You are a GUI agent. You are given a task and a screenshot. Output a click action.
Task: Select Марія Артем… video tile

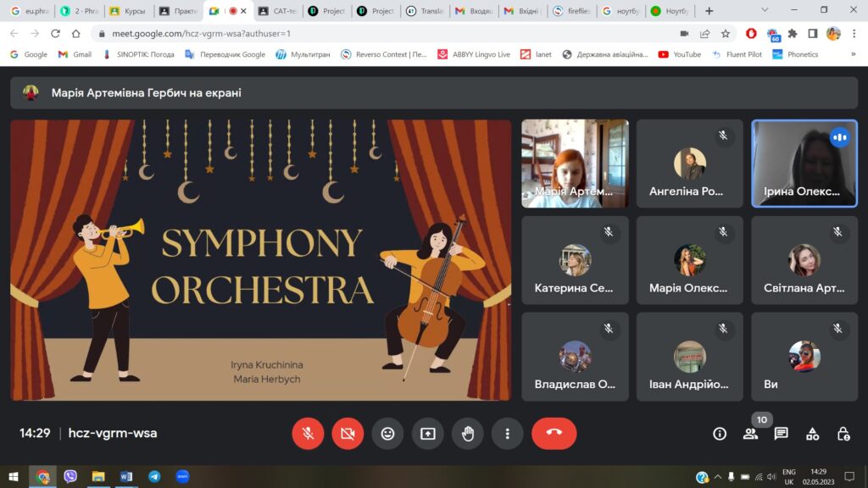[575, 164]
